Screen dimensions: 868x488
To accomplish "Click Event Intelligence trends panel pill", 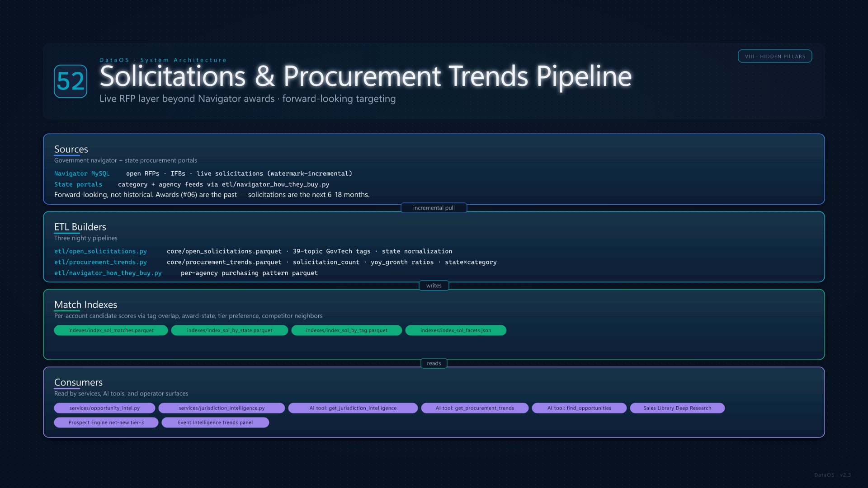I will pos(215,422).
